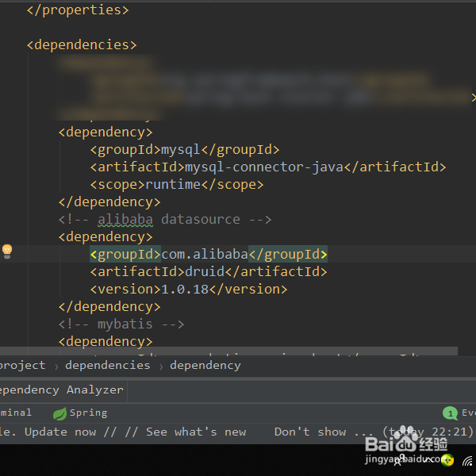Click the people icon in taskbar tray
The height and width of the screenshot is (476, 476).
tap(399, 460)
